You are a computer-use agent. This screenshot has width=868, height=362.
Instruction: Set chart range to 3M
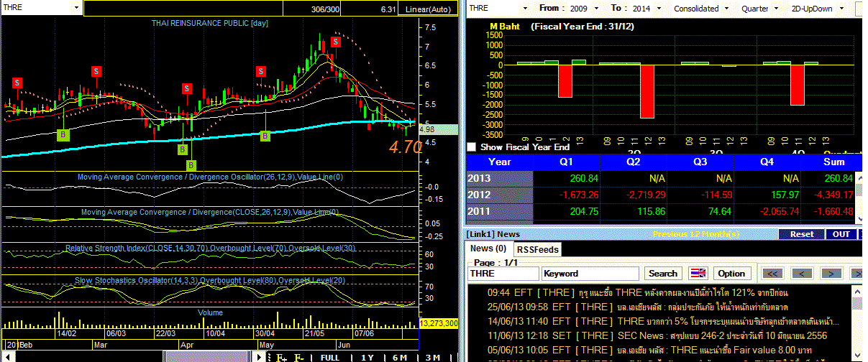(433, 357)
